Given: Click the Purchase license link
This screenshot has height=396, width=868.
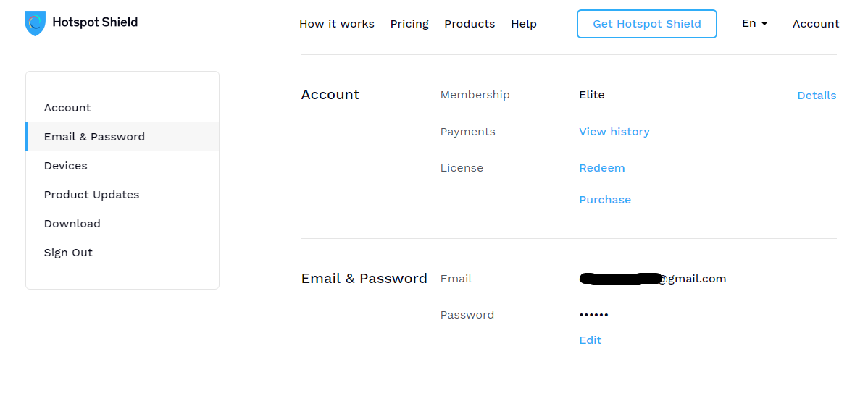Looking at the screenshot, I should pyautogui.click(x=604, y=200).
